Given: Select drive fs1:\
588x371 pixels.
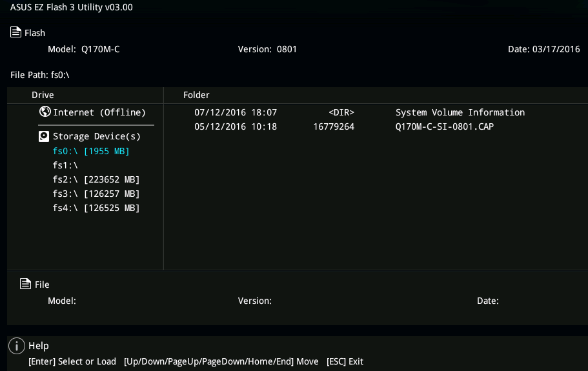Looking at the screenshot, I should click(x=65, y=165).
